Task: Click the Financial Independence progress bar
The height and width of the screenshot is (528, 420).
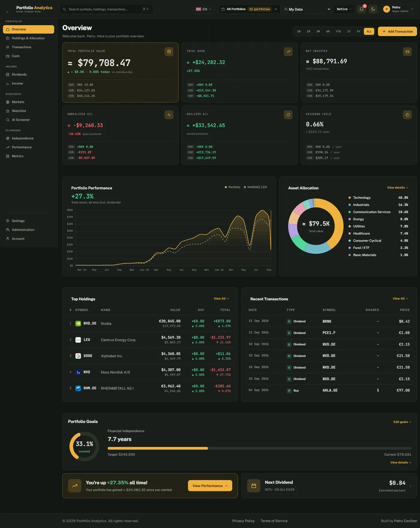Action: [x=259, y=448]
